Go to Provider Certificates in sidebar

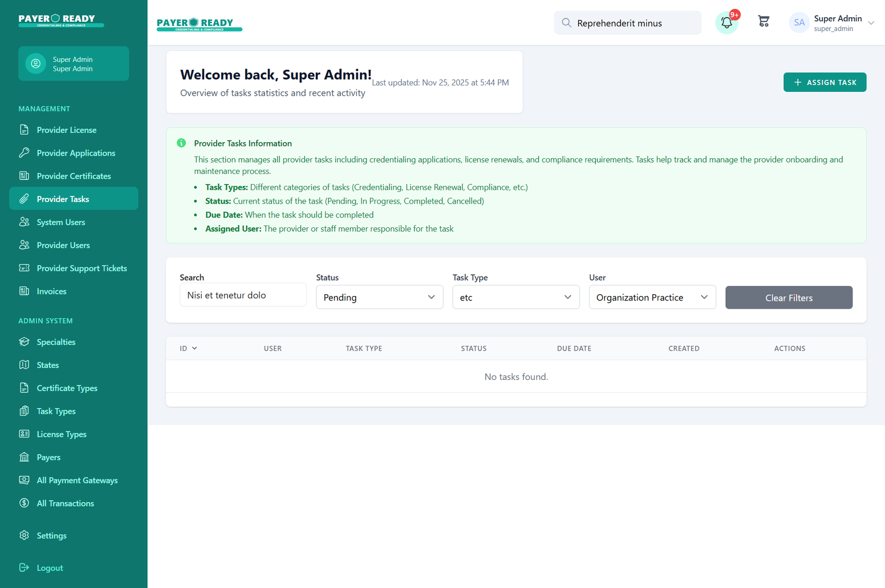click(74, 176)
